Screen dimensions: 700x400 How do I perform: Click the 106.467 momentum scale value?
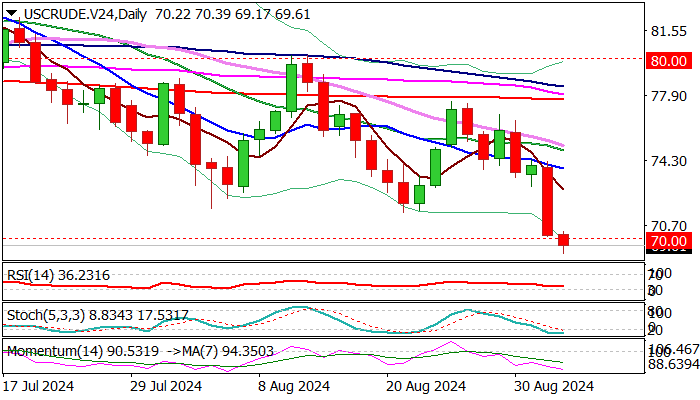pyautogui.click(x=672, y=351)
